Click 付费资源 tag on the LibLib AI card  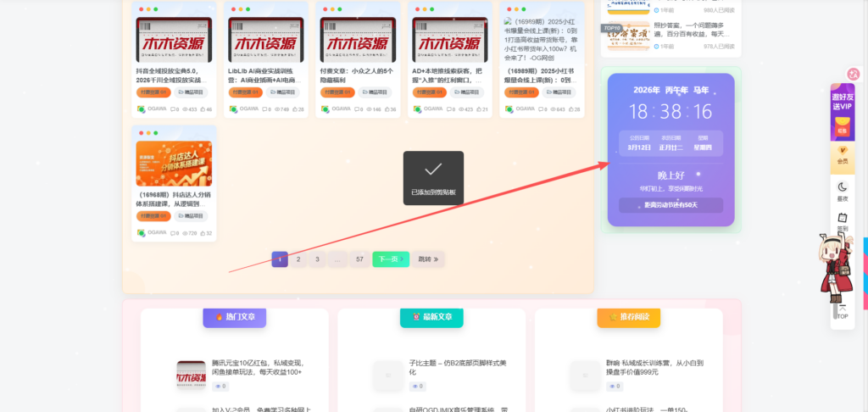(x=245, y=92)
